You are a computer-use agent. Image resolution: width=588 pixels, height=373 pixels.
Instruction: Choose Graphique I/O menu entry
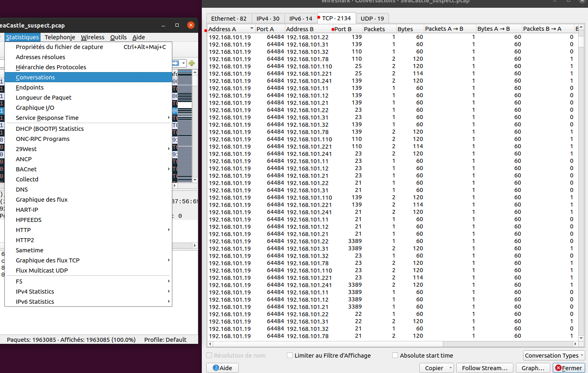88,108
